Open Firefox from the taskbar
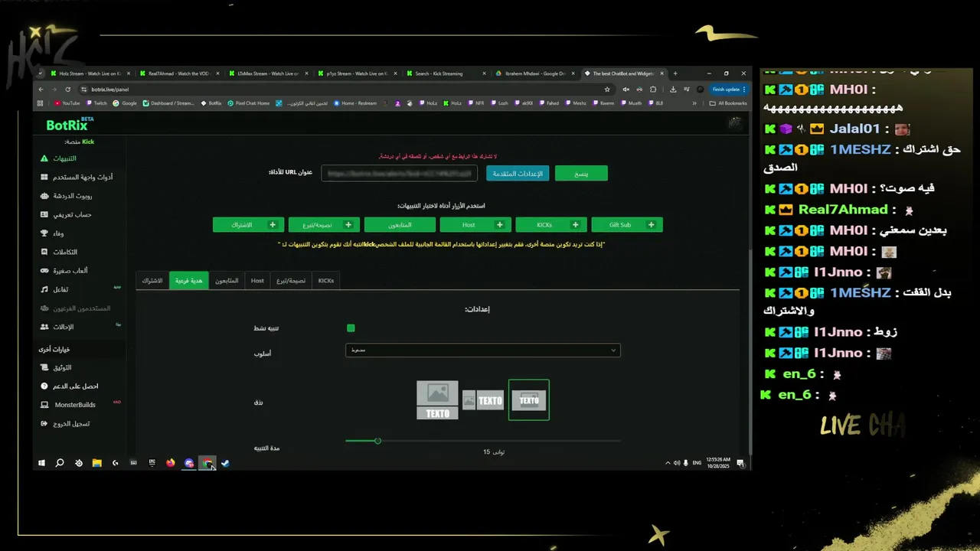This screenshot has height=551, width=980. 170,463
